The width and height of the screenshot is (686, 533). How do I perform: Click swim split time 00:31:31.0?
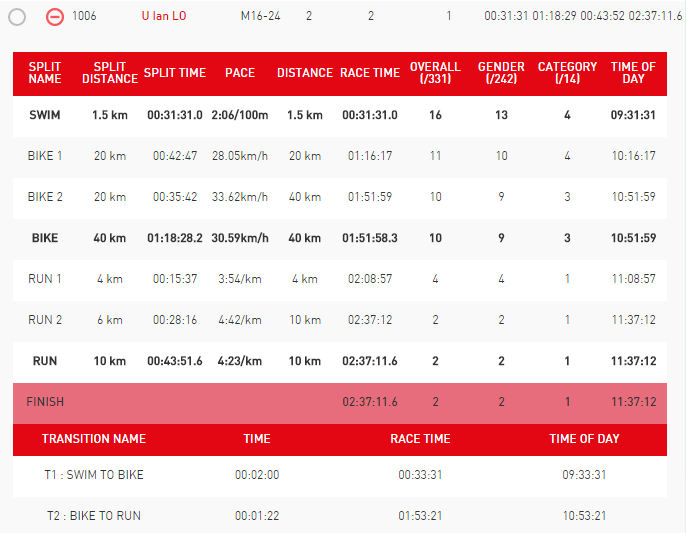coord(175,115)
